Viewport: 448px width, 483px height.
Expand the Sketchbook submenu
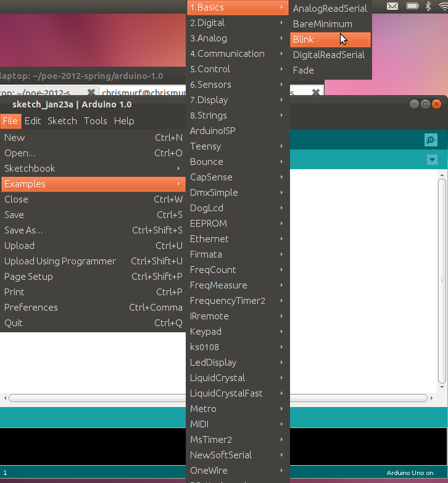(x=93, y=169)
